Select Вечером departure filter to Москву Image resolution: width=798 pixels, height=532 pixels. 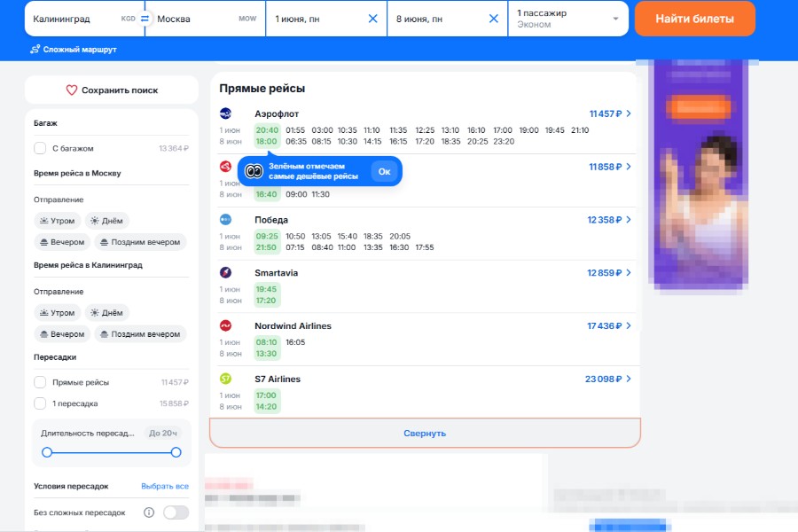[62, 242]
